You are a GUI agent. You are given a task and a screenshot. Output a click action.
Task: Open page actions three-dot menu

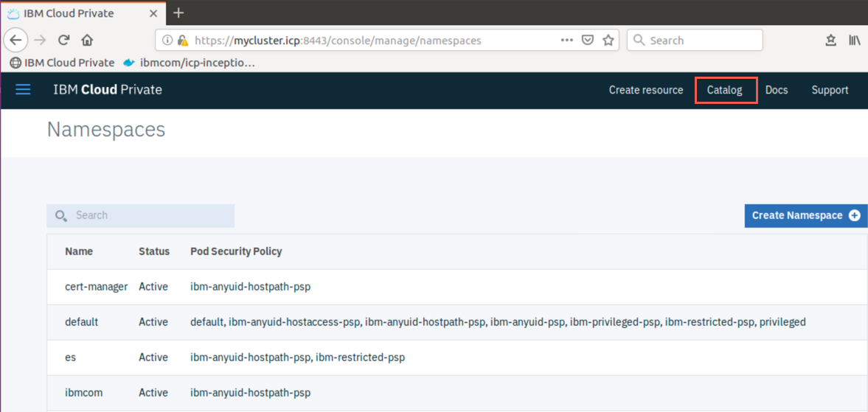click(x=567, y=41)
